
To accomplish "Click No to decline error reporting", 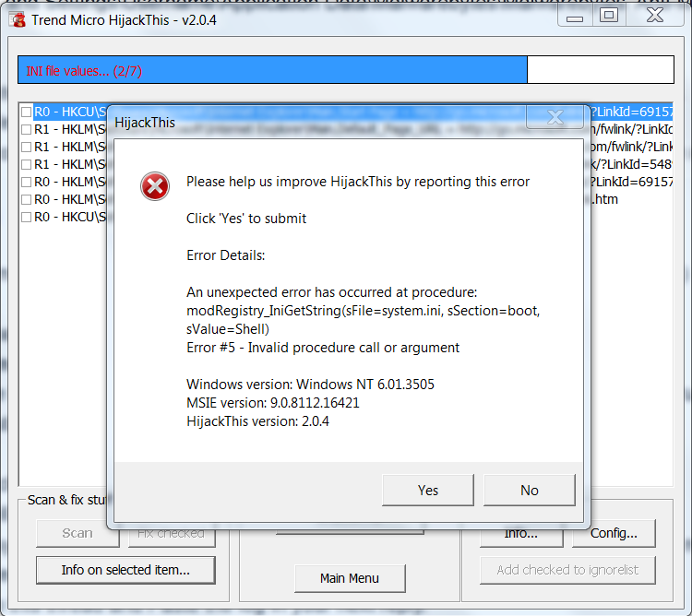I will point(530,490).
